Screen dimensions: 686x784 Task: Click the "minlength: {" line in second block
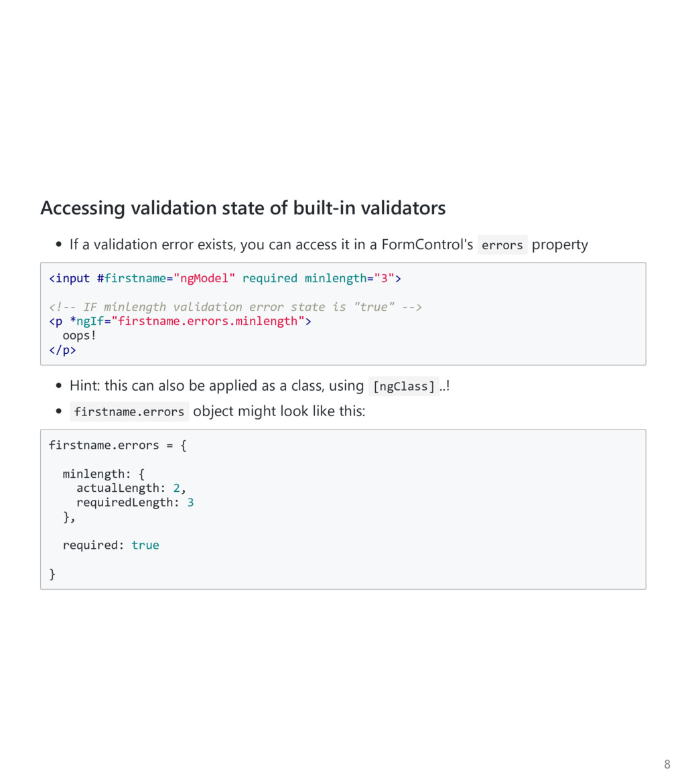(103, 474)
